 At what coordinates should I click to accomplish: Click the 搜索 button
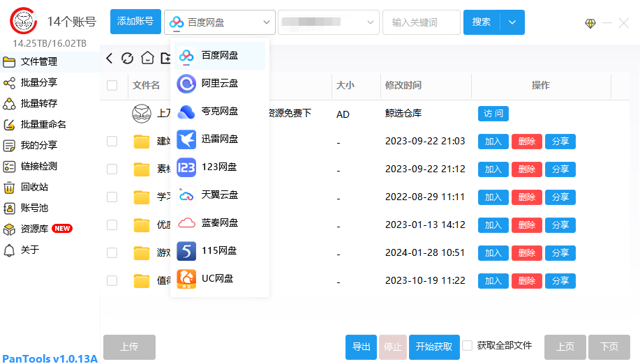point(482,22)
